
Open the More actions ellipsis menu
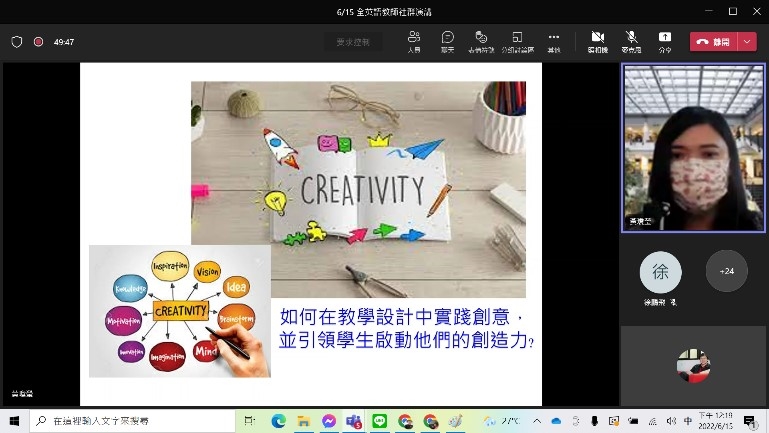click(x=554, y=41)
